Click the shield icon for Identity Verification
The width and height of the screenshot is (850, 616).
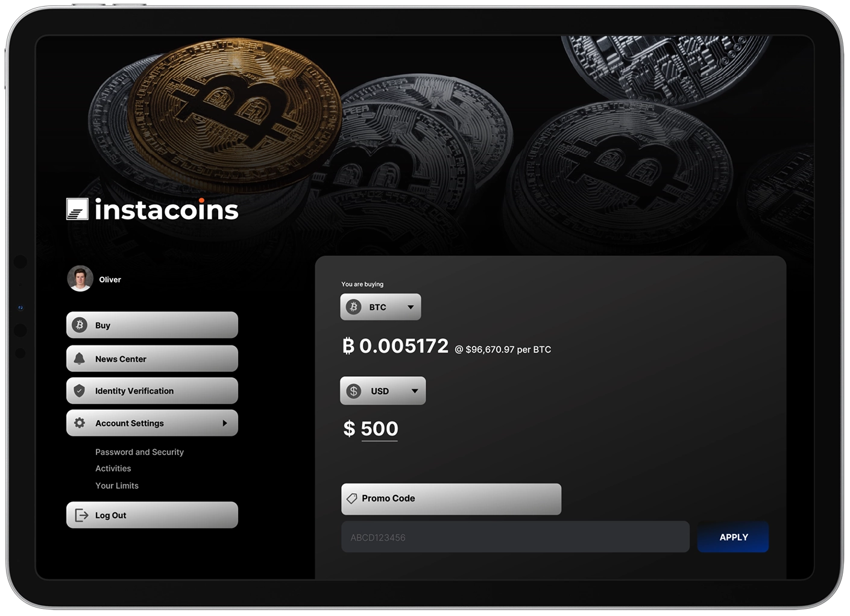(x=80, y=391)
